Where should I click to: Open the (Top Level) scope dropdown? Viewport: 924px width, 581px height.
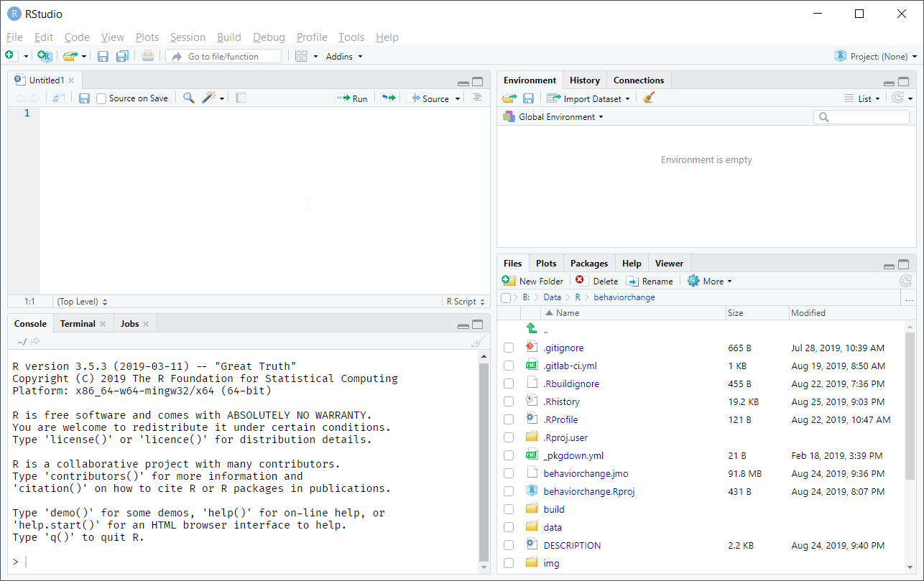click(82, 302)
